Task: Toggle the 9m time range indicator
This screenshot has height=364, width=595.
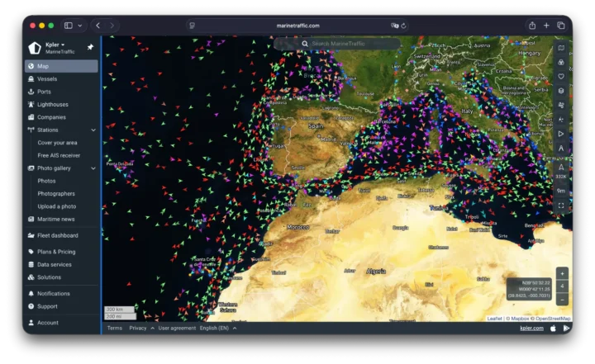Action: coord(561,191)
